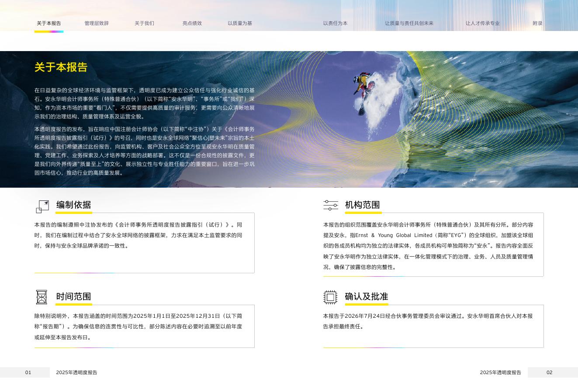Open the 以质量为基 section tab

(240, 24)
